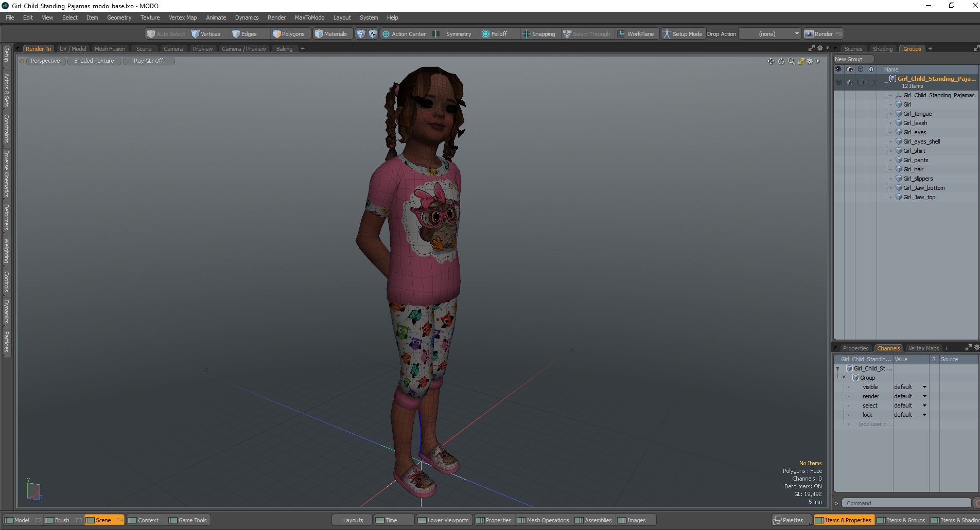Switch to the Properties tab
The width and height of the screenshot is (980, 530).
click(855, 348)
